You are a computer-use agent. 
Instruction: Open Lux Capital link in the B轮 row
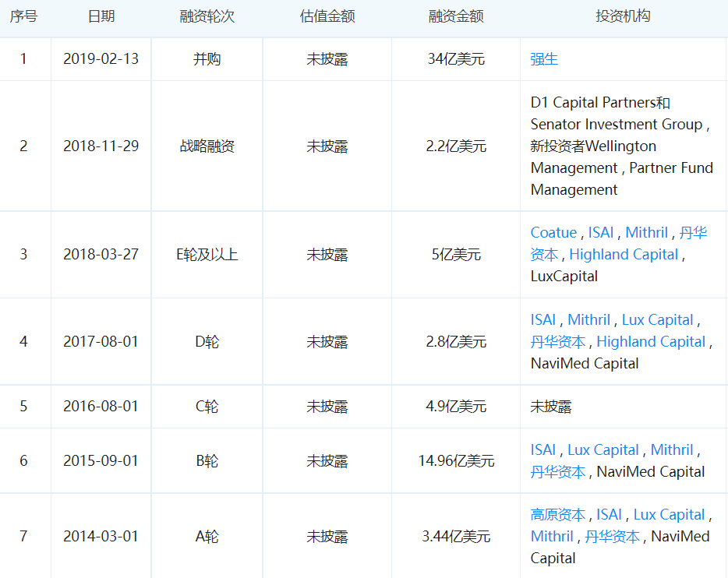pos(603,449)
